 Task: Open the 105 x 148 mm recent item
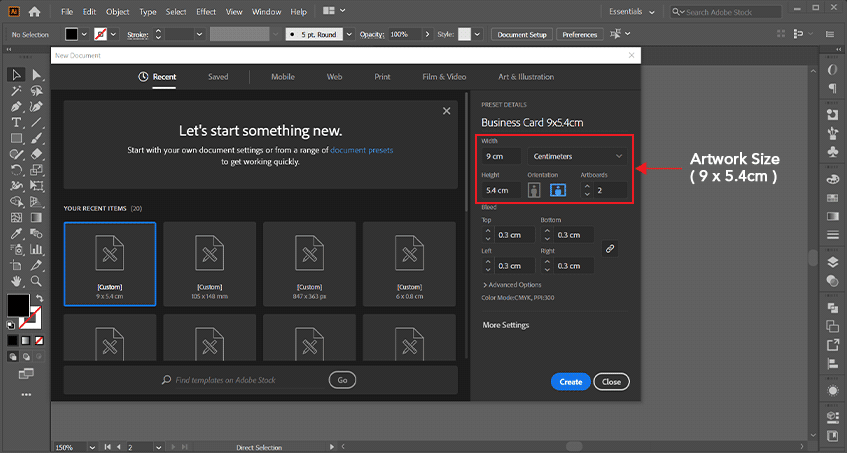209,263
